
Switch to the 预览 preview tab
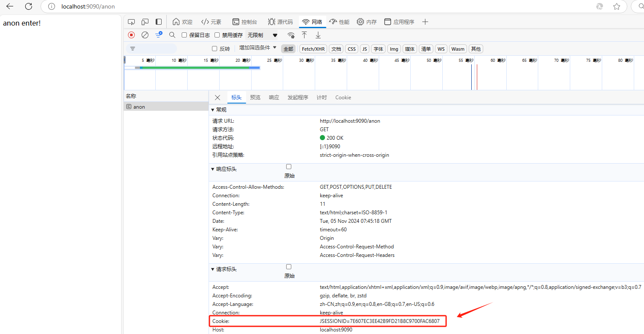coord(255,98)
